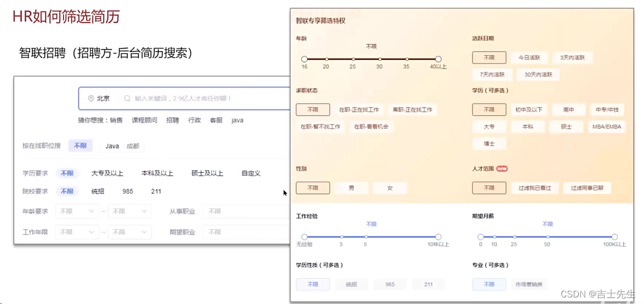Select 不限 under 求职状态
Screen dimensions: 644x304
(x=313, y=110)
